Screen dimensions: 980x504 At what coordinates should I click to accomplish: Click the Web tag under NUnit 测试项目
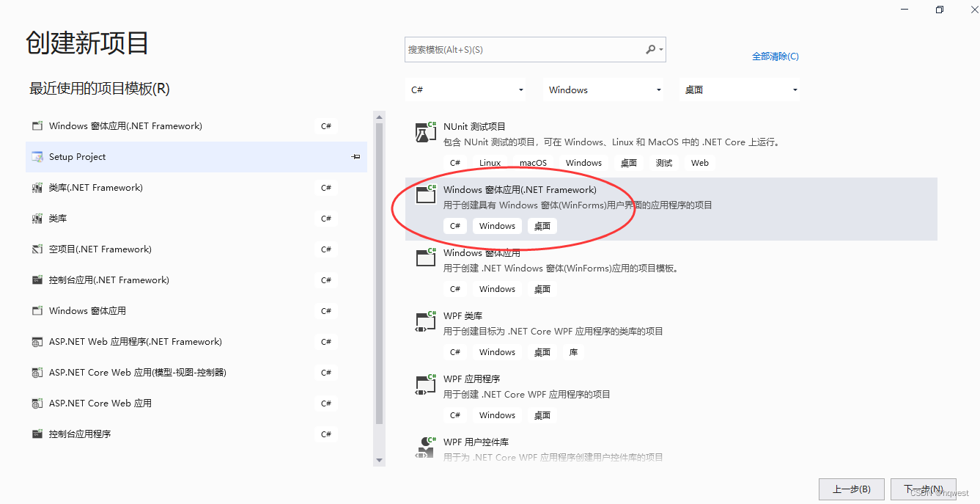(x=700, y=163)
